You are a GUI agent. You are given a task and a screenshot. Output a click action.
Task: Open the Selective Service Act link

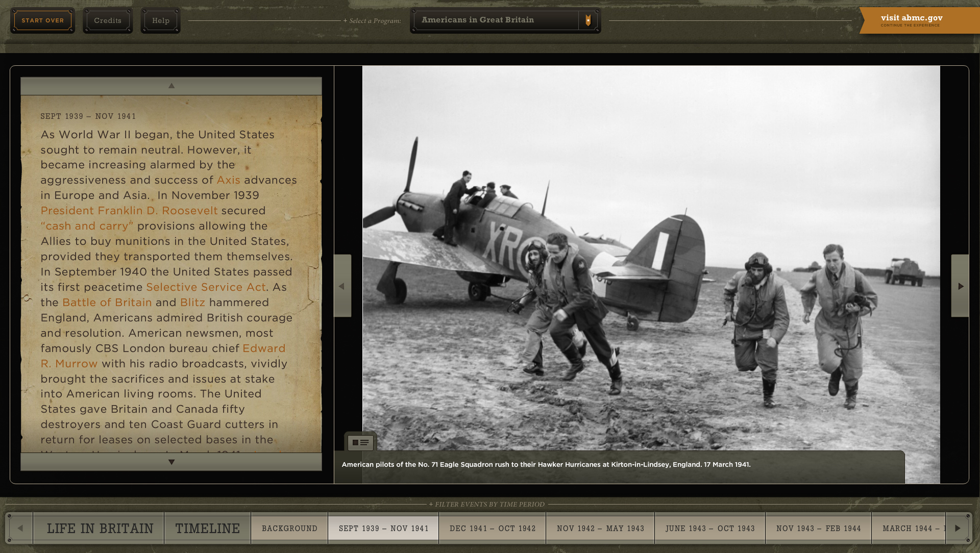(x=206, y=287)
